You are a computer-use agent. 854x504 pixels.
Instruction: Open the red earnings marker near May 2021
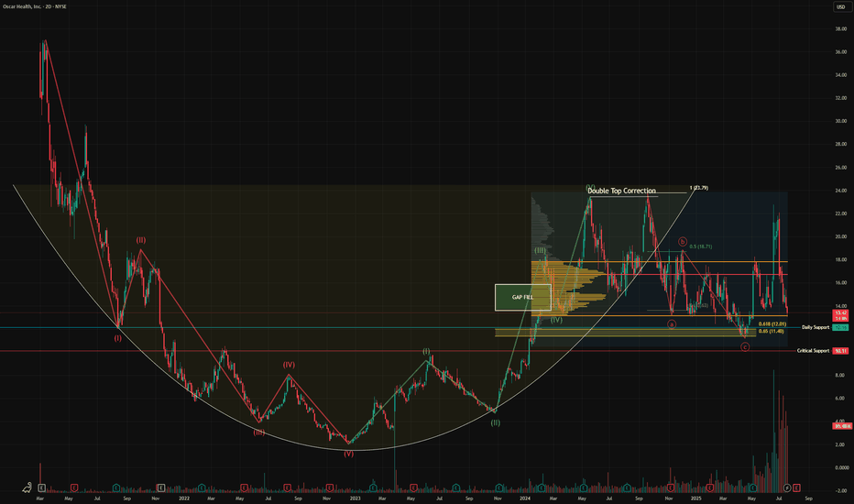[74, 488]
